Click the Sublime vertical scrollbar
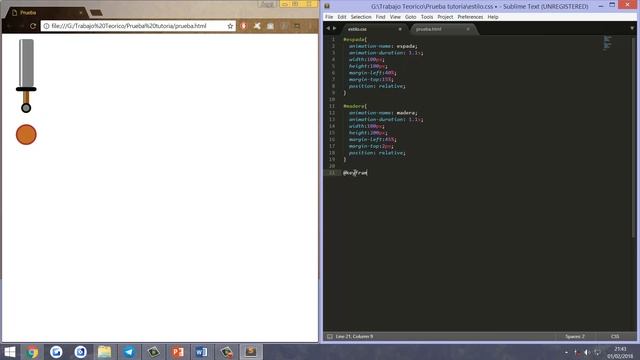Screen dimensions: 640x360 coord(634,139)
